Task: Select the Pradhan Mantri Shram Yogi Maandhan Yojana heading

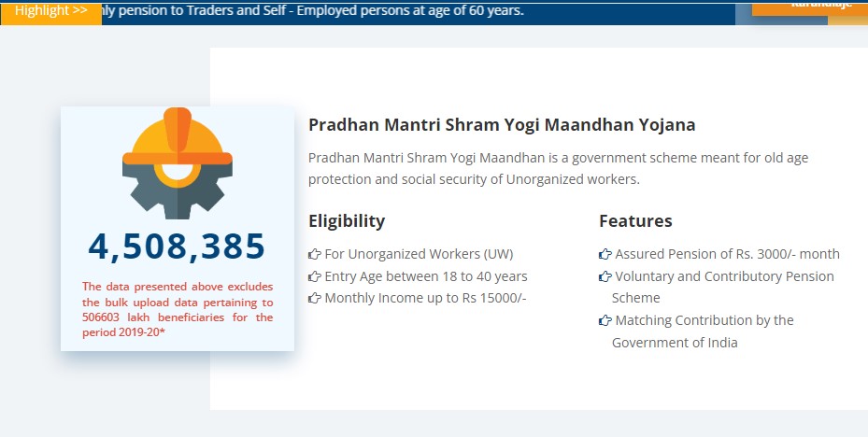Action: point(502,125)
